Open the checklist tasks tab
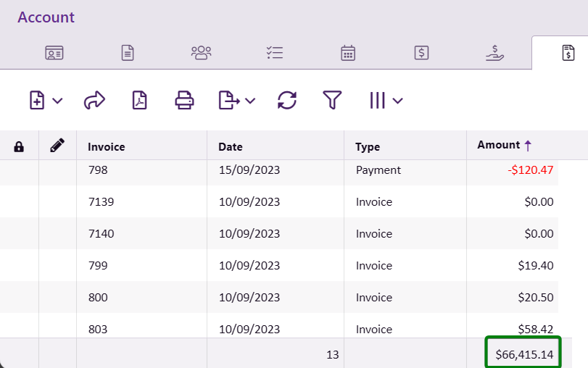Image resolution: width=588 pixels, height=368 pixels. (x=275, y=52)
